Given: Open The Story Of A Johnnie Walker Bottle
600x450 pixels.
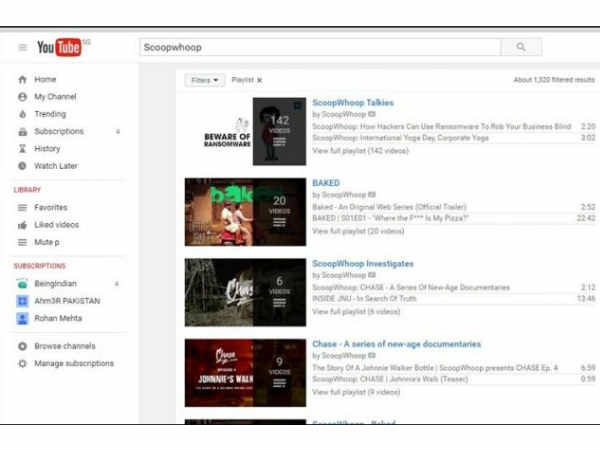Looking at the screenshot, I should (435, 368).
